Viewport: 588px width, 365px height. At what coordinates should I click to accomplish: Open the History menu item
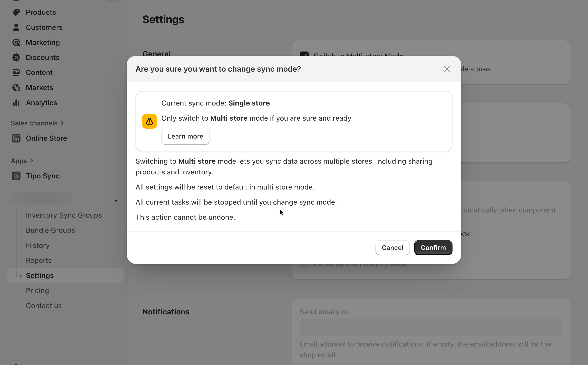(38, 245)
